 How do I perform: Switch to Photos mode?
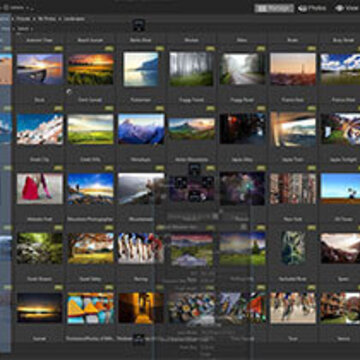(x=312, y=8)
